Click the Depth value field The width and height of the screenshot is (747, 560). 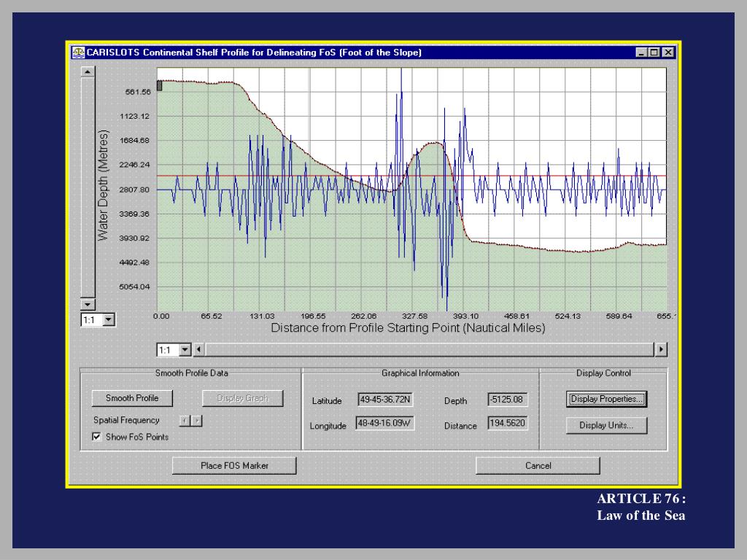pos(508,400)
